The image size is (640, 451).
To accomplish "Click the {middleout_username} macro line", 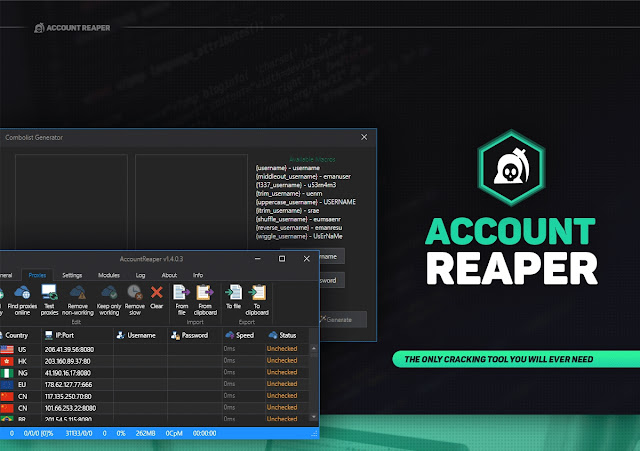I will (x=303, y=176).
